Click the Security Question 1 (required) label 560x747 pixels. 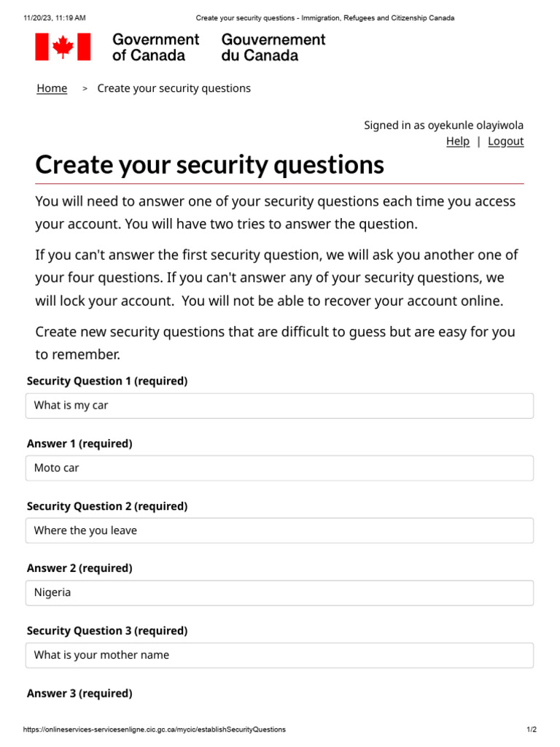click(x=107, y=381)
